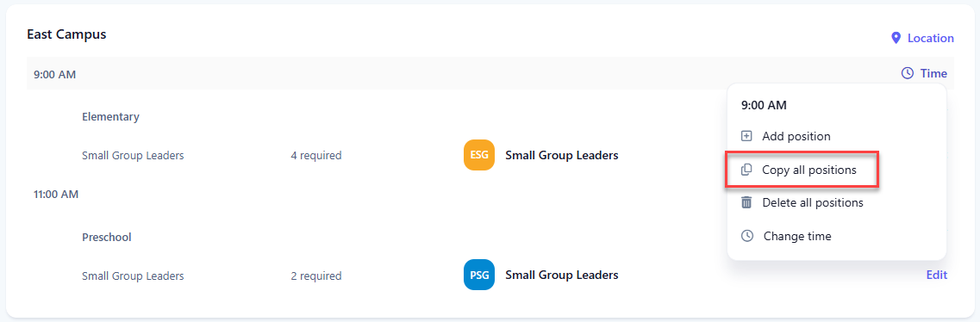The width and height of the screenshot is (980, 322).
Task: Click the trash icon for Delete all
Action: [746, 203]
